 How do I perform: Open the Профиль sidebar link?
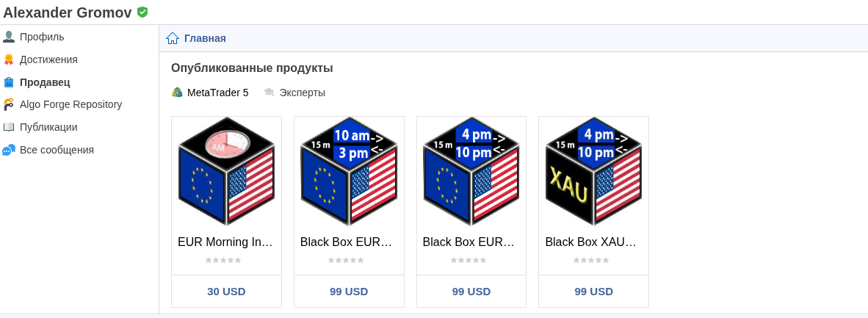click(42, 37)
